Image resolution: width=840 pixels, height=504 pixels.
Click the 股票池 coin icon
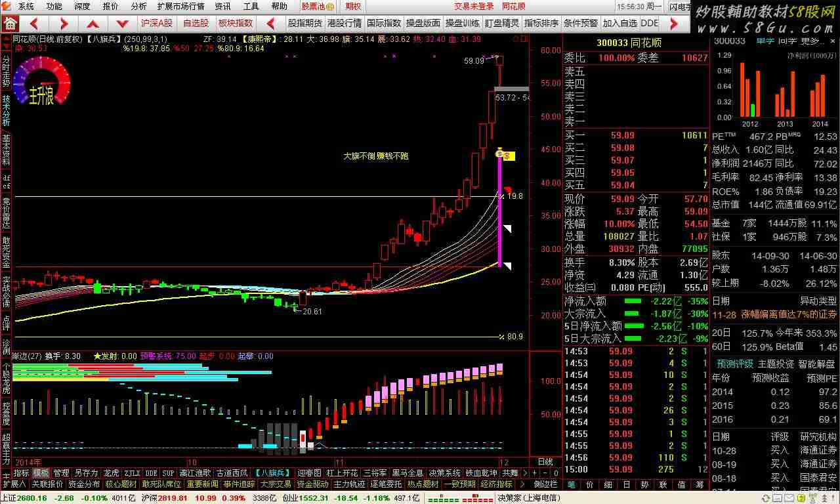coord(329,7)
